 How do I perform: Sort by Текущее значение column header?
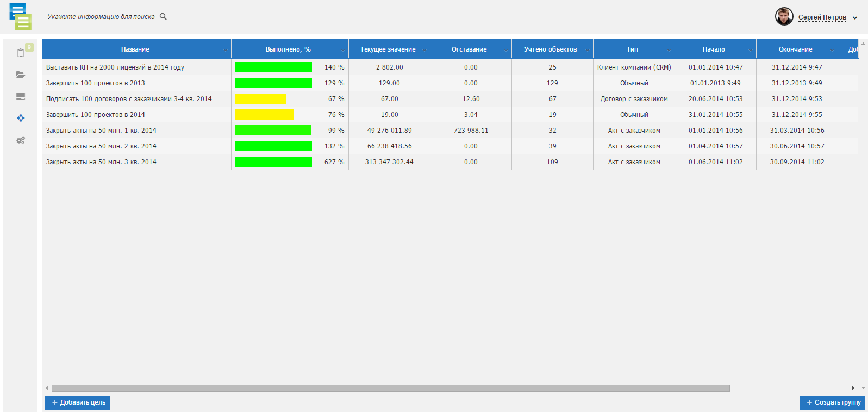[x=388, y=49]
